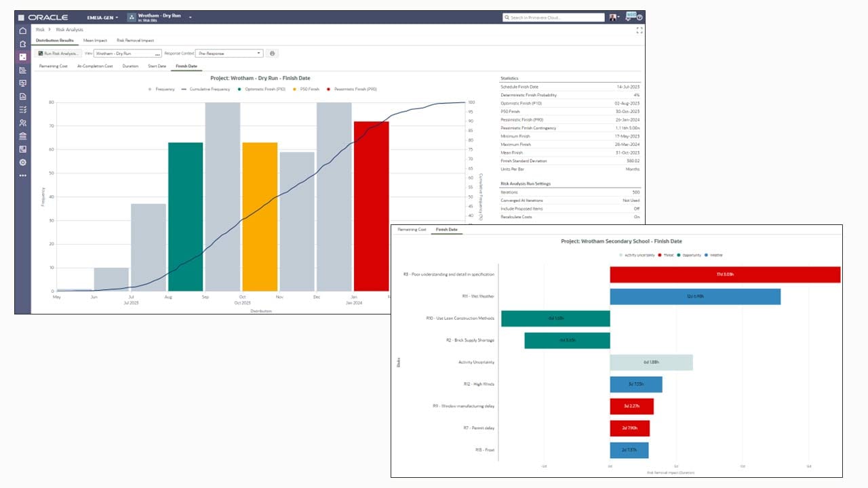Click the print icon beside Response Context
Image resolution: width=868 pixels, height=488 pixels.
click(x=271, y=53)
